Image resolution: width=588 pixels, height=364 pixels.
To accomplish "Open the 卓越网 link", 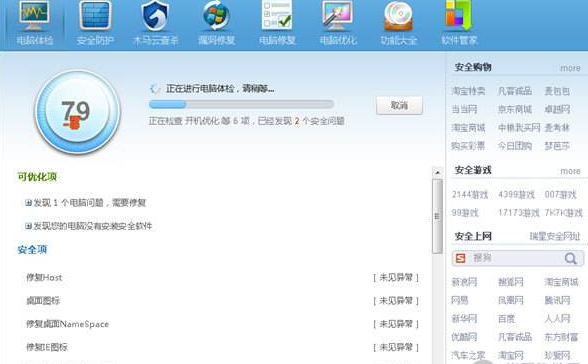I will [x=557, y=109].
